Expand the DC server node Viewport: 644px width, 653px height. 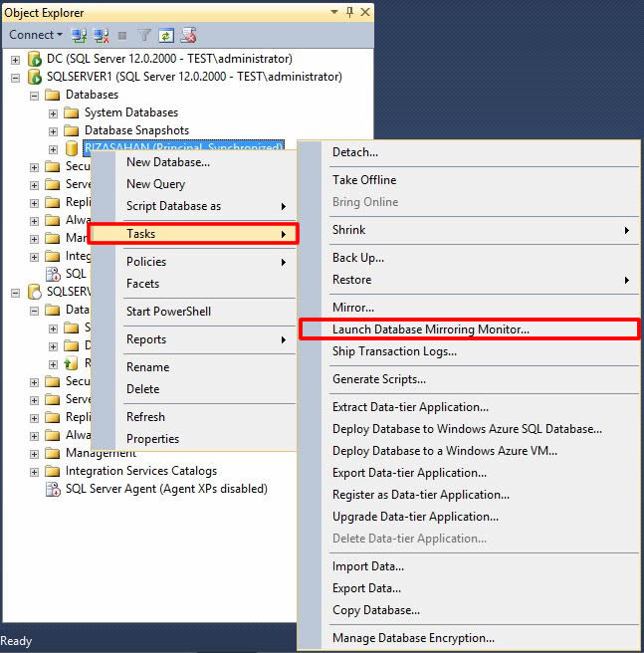point(15,59)
